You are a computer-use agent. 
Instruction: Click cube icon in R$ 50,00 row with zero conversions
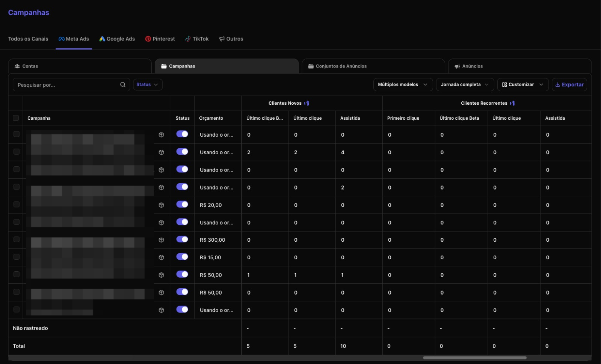[161, 293]
